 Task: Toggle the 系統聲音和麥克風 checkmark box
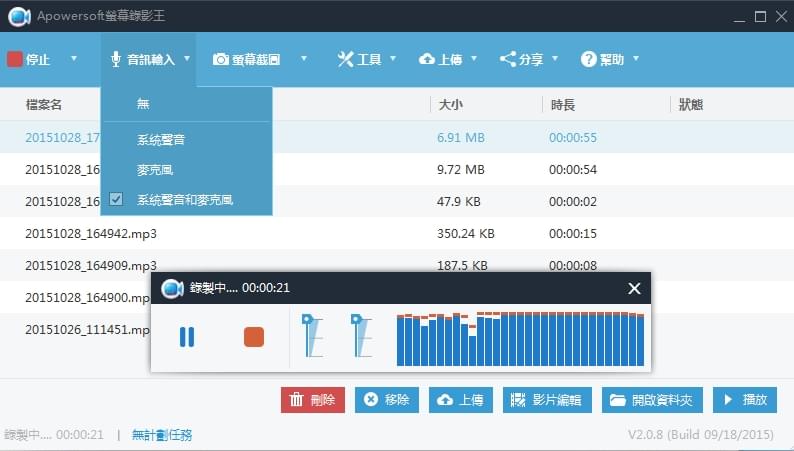pyautogui.click(x=116, y=199)
